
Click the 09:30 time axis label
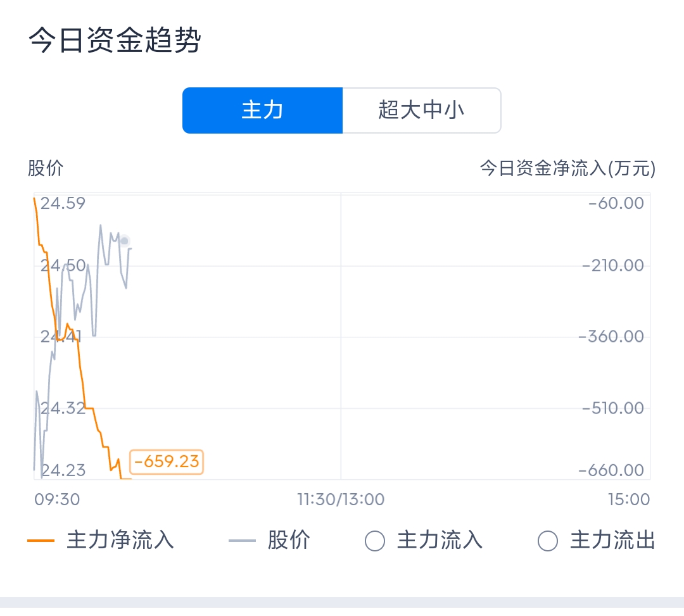coord(57,500)
